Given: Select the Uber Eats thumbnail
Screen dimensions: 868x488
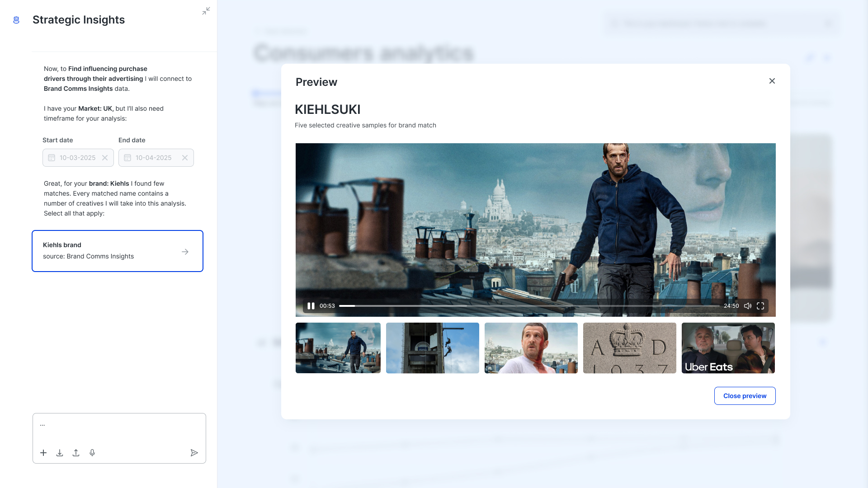Looking at the screenshot, I should click(x=728, y=348).
